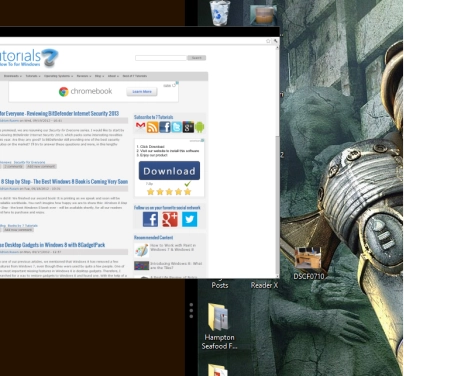
Task: Click 'Add new comment' under Windows 8 book article
Action: click(x=18, y=230)
